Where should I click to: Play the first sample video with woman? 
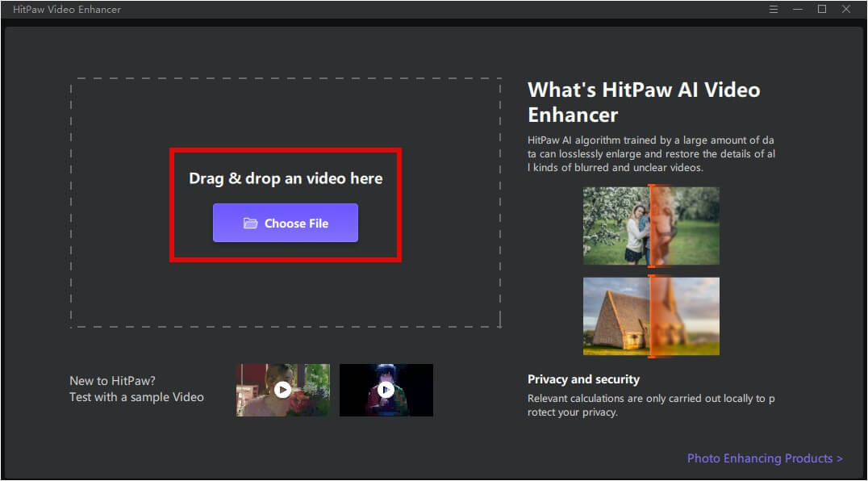coord(283,390)
